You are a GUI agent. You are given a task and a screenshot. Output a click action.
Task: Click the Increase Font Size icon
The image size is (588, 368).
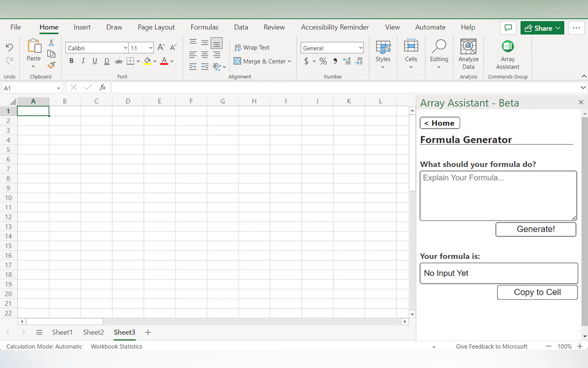[x=161, y=47]
